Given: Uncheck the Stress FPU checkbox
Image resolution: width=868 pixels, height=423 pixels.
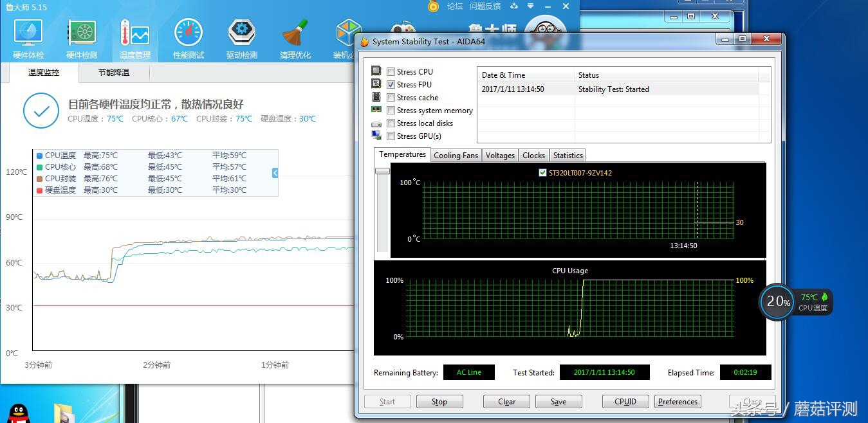Looking at the screenshot, I should tap(391, 85).
